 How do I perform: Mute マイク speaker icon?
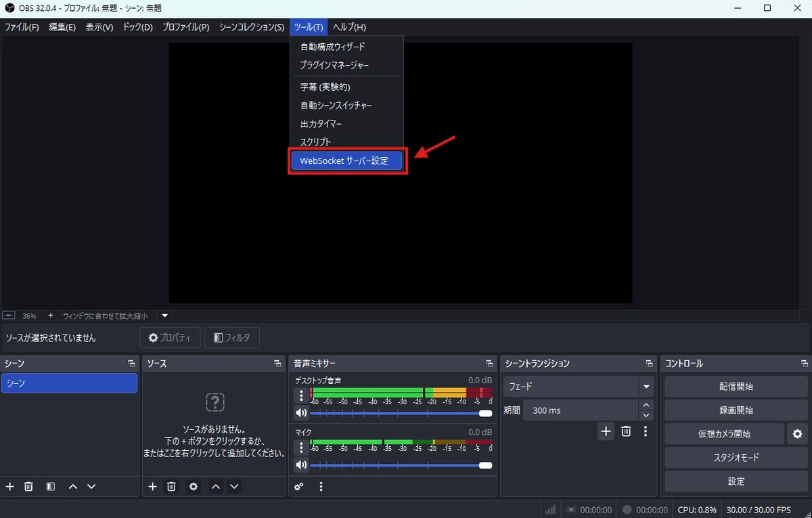pos(301,465)
